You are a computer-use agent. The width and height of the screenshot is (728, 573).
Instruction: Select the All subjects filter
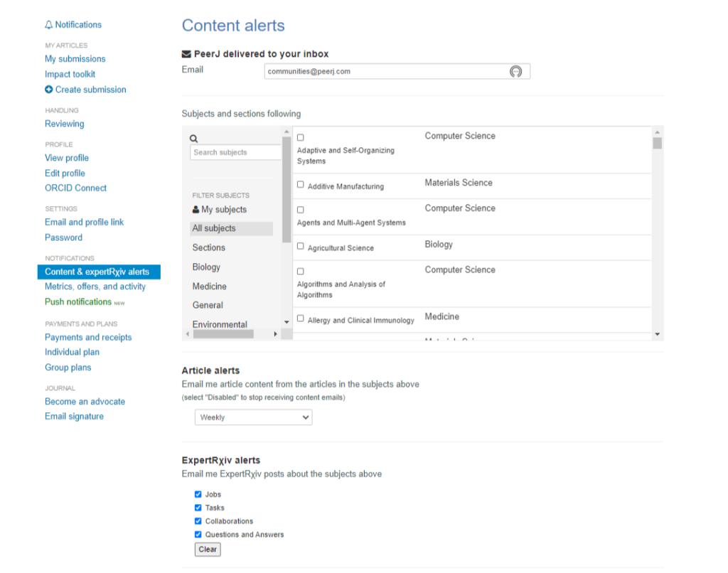click(x=232, y=228)
